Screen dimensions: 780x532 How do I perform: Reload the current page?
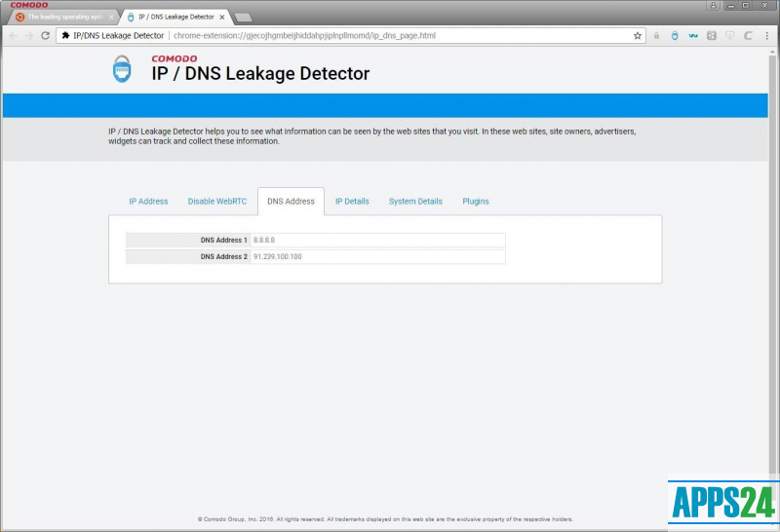click(45, 36)
